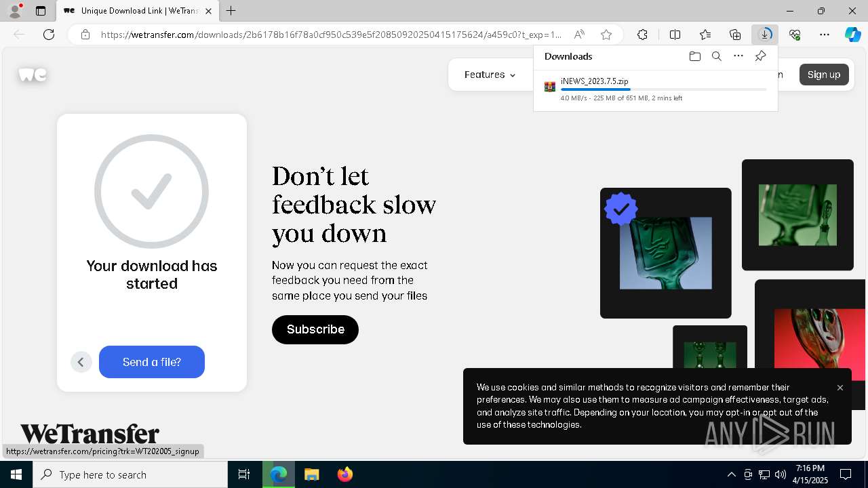The image size is (868, 488).
Task: Click the iNEWS_2023.7.5.zip download entry
Action: [655, 89]
